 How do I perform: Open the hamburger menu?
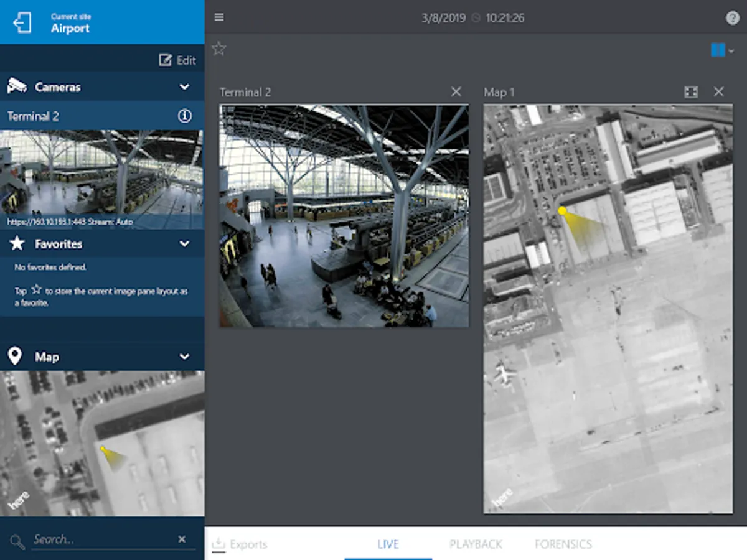[x=219, y=17]
